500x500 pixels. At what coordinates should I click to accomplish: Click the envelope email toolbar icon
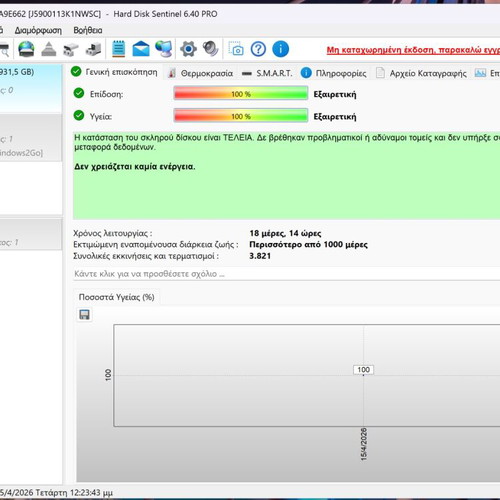click(x=141, y=49)
